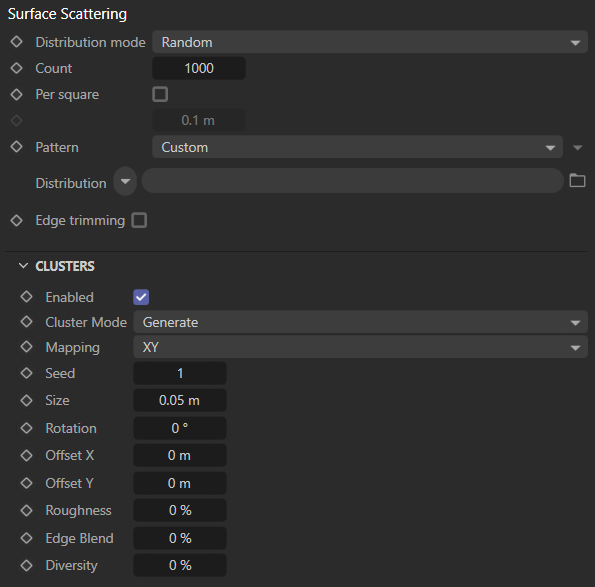This screenshot has width=595, height=587.
Task: Click keyframe diamond next to Edge trimming
Action: pyautogui.click(x=17, y=220)
